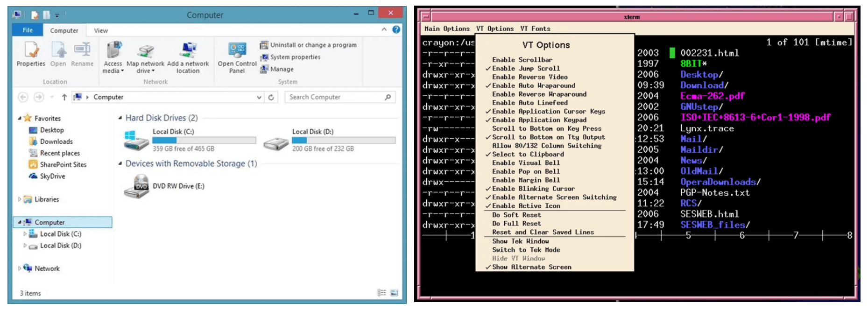Image resolution: width=868 pixels, height=310 pixels.
Task: Click inside the Search Computer field
Action: pos(334,97)
